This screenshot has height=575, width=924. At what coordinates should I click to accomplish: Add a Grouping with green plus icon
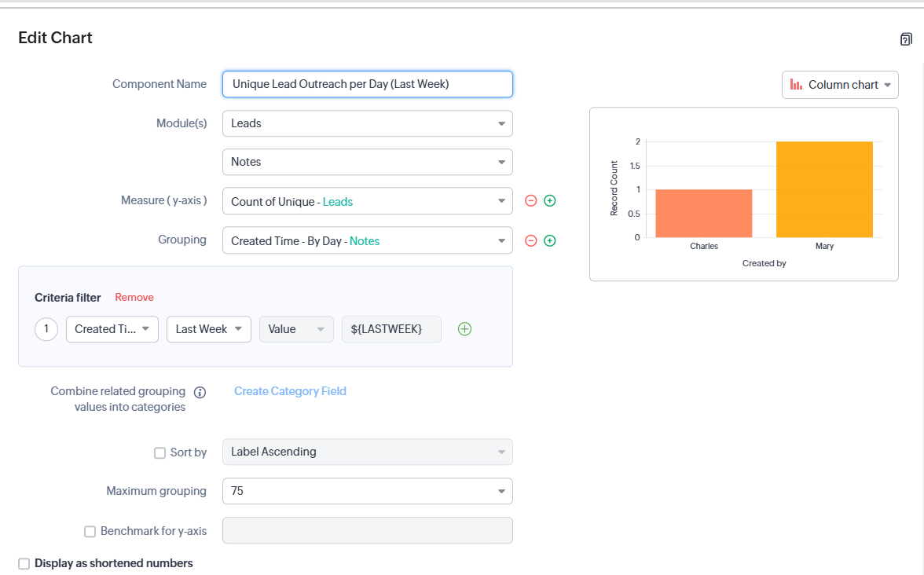pos(550,240)
